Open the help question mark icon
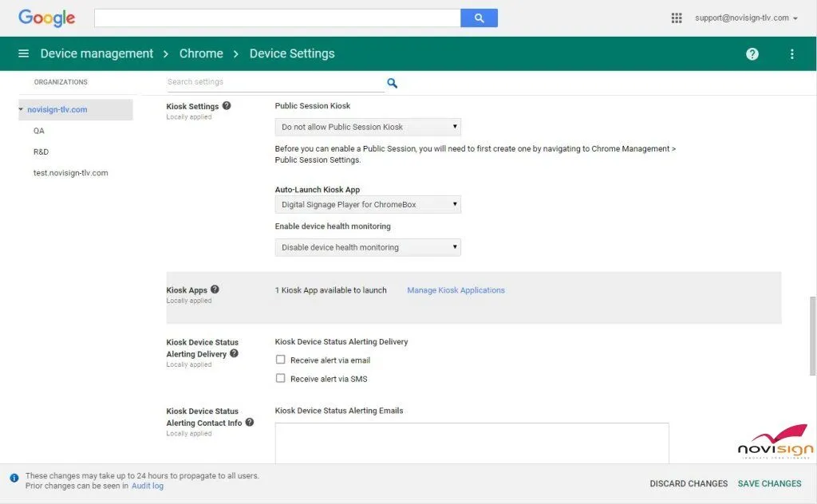Screen dimensions: 817x504 pyautogui.click(x=752, y=53)
